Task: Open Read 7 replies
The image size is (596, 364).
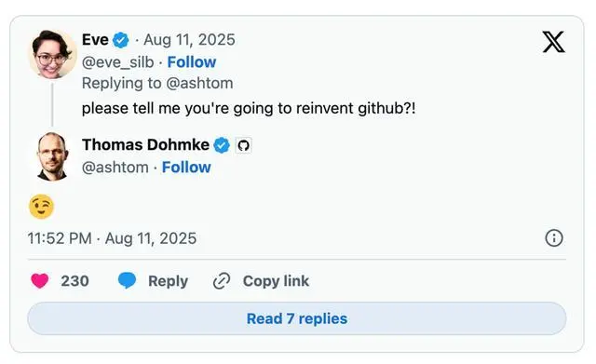Action: [297, 318]
